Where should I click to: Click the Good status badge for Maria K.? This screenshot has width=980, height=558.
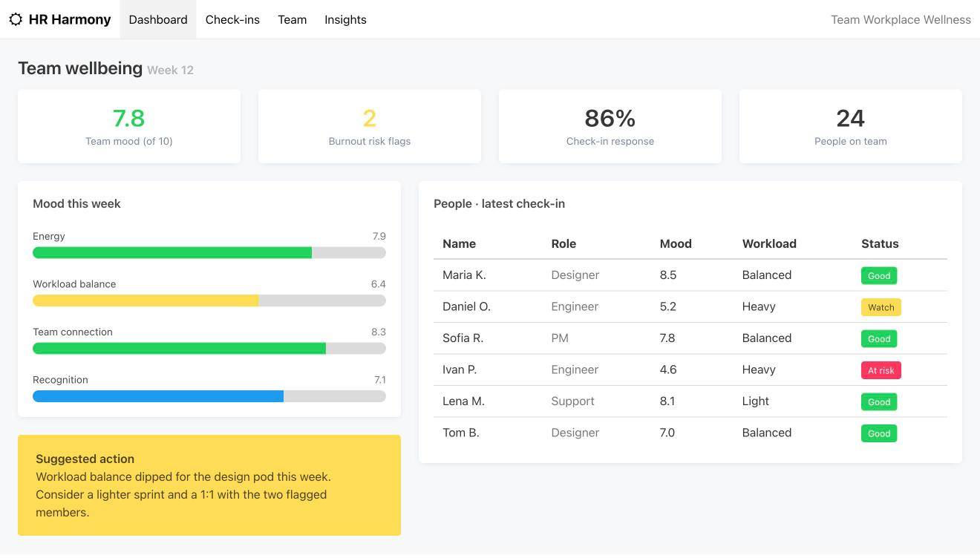click(x=879, y=276)
